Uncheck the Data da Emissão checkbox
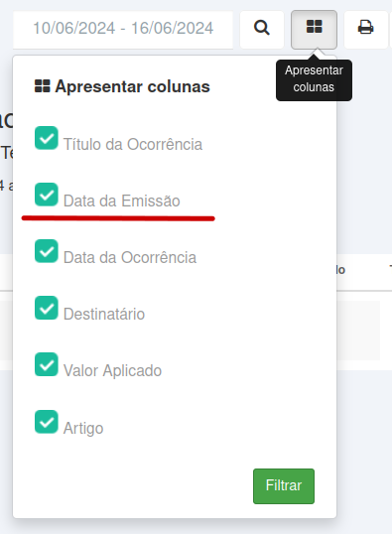This screenshot has height=535, width=392. [47, 195]
